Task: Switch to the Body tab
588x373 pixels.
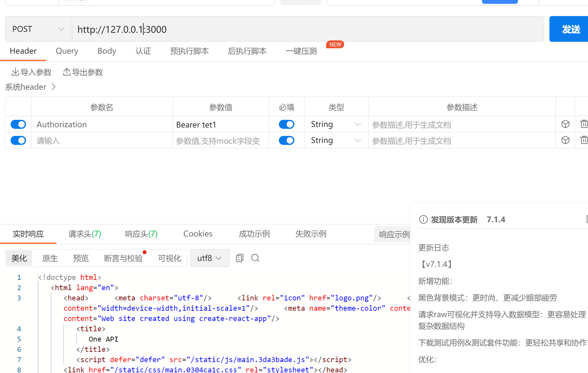Action: tap(106, 51)
